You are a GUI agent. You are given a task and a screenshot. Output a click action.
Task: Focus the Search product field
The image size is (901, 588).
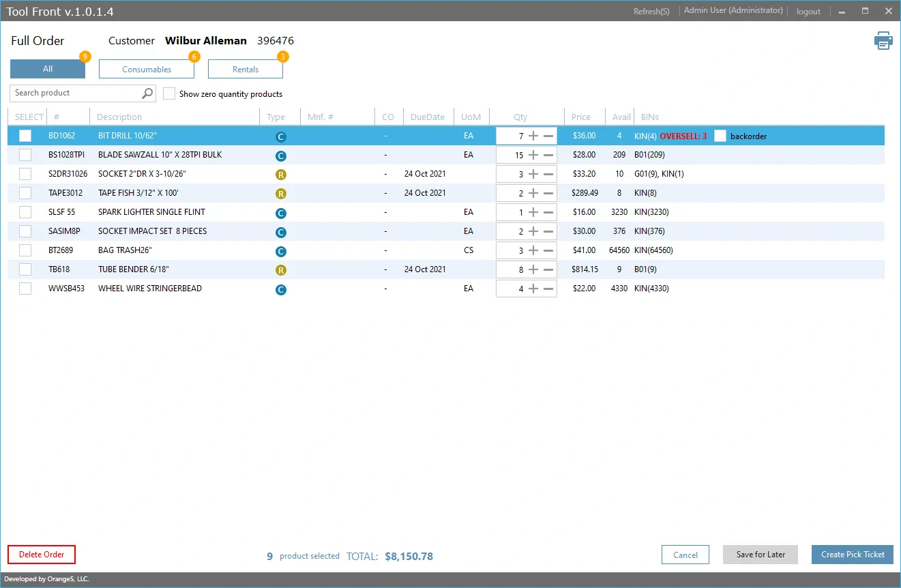point(75,93)
